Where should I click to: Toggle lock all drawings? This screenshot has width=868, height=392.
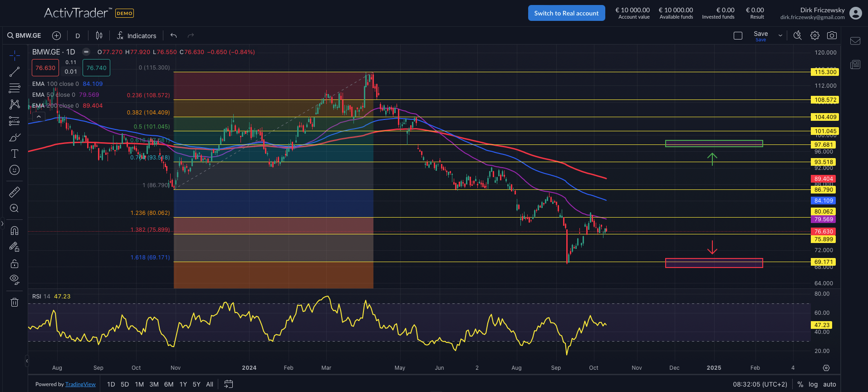(15, 263)
